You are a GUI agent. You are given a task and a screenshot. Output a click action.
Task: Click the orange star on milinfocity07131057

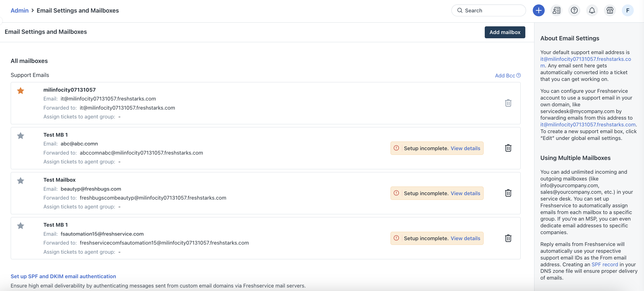point(21,90)
